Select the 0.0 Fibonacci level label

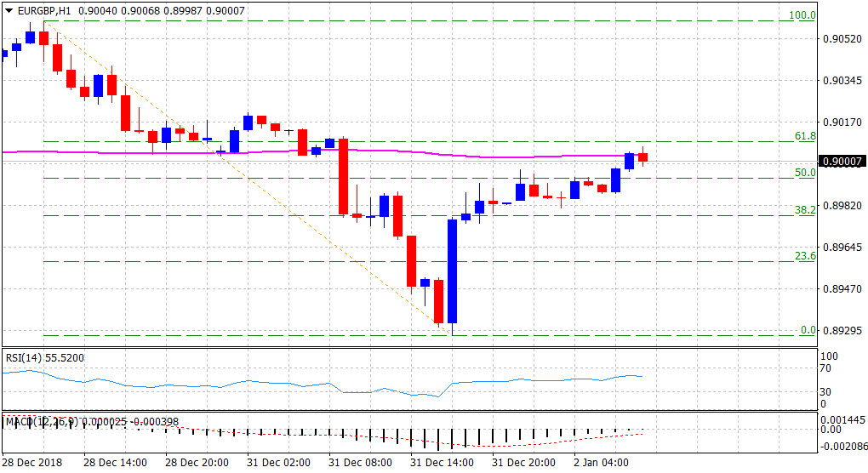click(808, 330)
